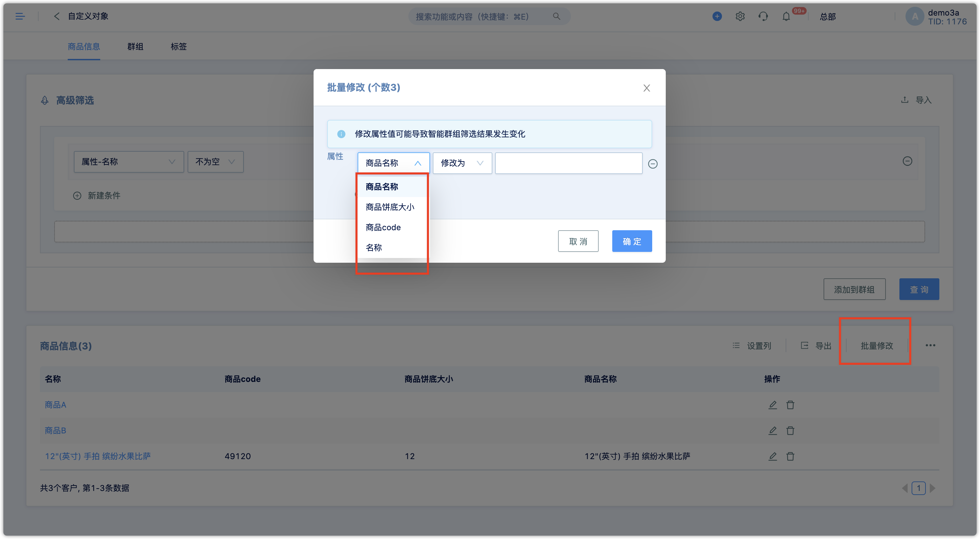Open the headset support icon
The image size is (980, 539).
pos(763,16)
